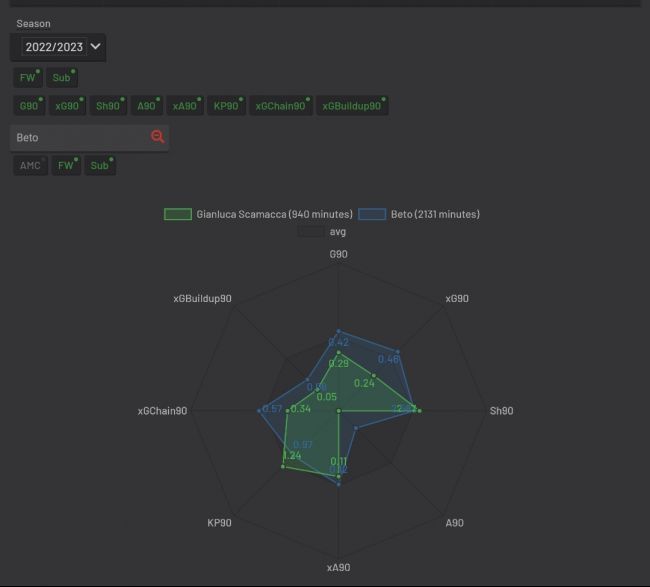Click the avg legend label
The width and height of the screenshot is (650, 587).
point(338,232)
